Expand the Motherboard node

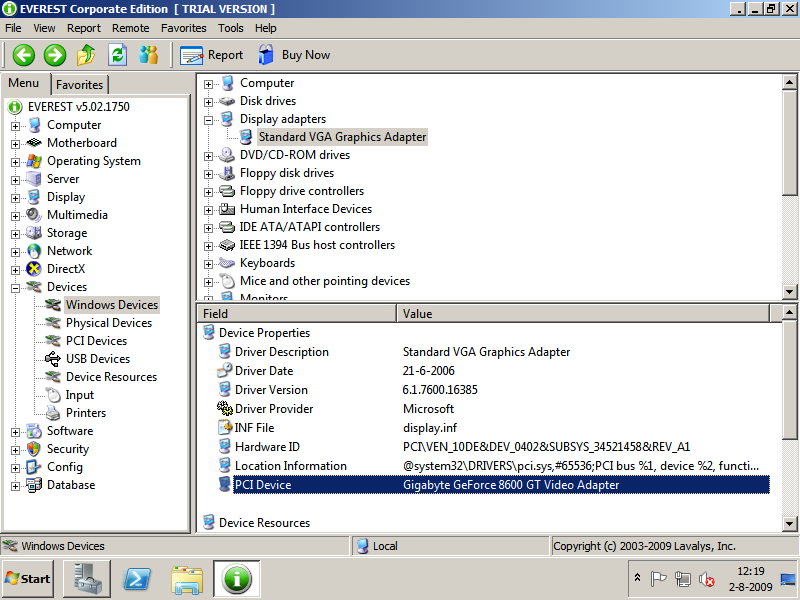(x=15, y=144)
